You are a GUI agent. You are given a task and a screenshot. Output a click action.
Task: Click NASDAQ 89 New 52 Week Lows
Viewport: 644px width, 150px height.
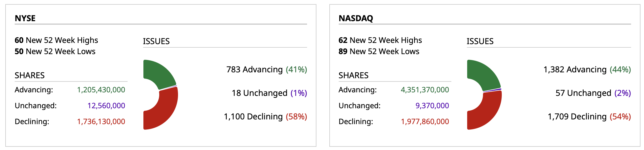tap(379, 51)
